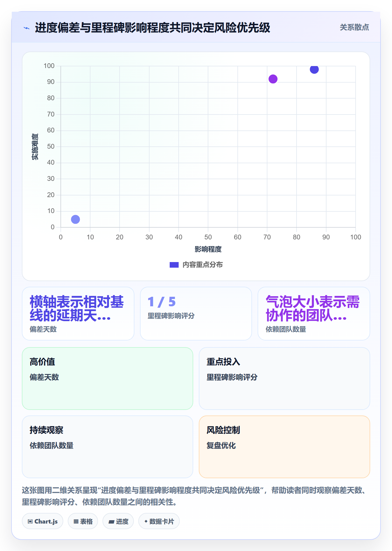Screen dimensions: 392x551
Task: Click the 表格 tag chip
Action: pos(83,521)
